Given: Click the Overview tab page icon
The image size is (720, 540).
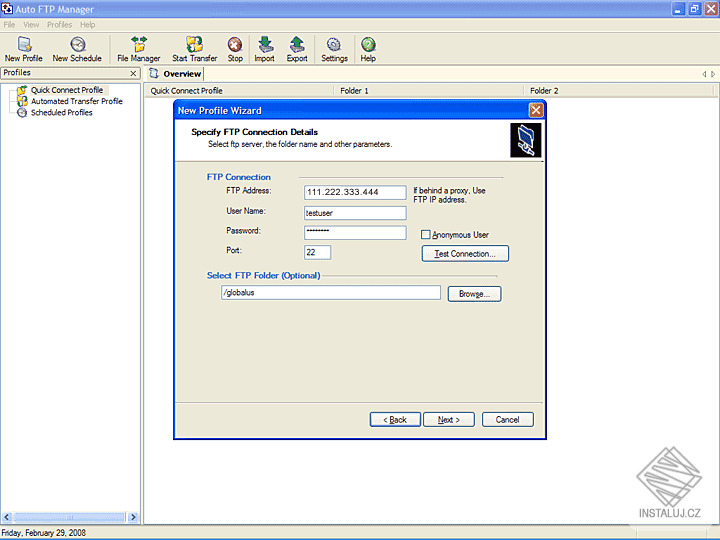Looking at the screenshot, I should [x=154, y=73].
